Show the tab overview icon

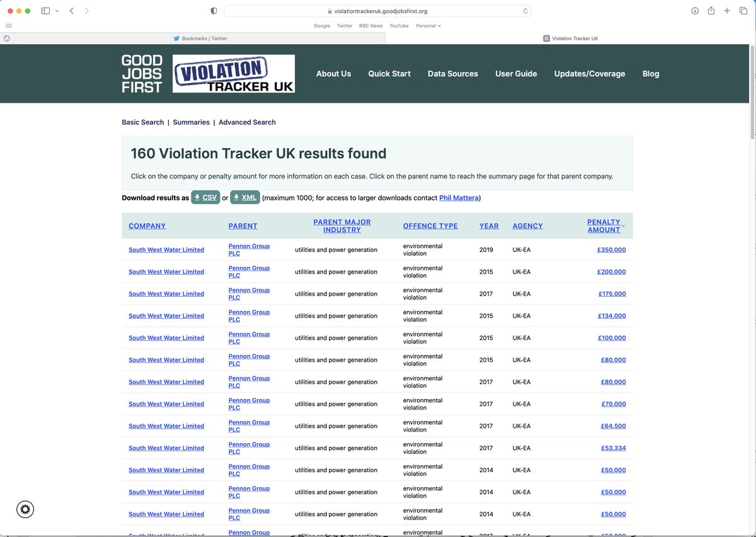pyautogui.click(x=743, y=11)
